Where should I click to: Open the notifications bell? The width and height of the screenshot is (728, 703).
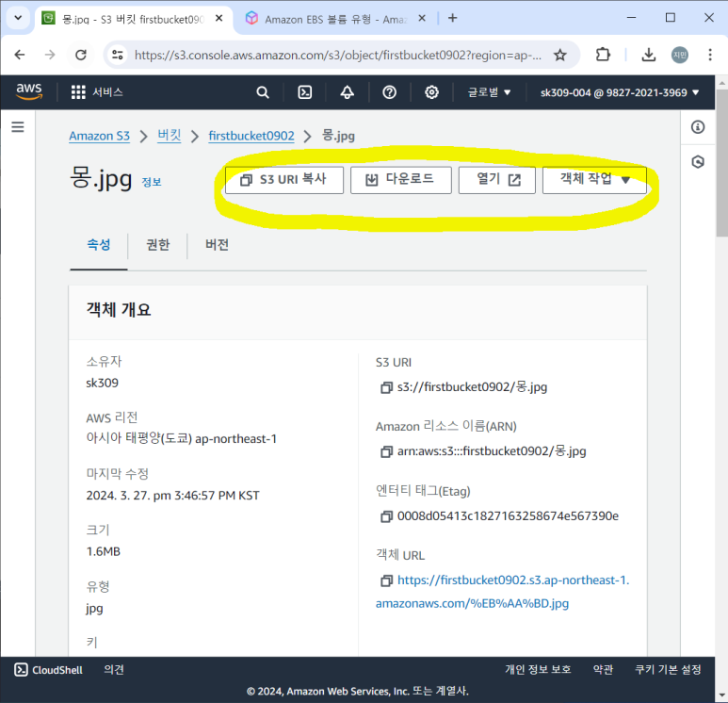tap(347, 92)
